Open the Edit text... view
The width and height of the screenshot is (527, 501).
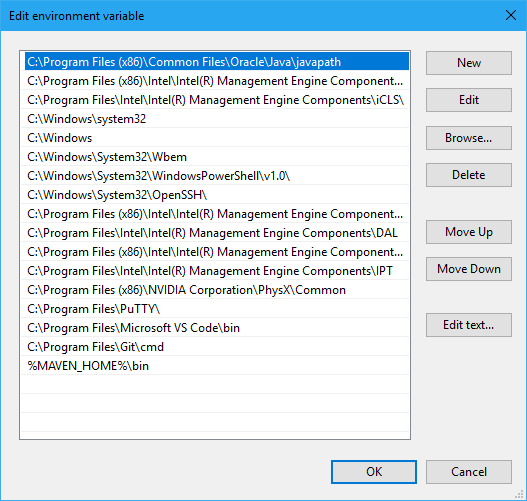click(x=469, y=325)
